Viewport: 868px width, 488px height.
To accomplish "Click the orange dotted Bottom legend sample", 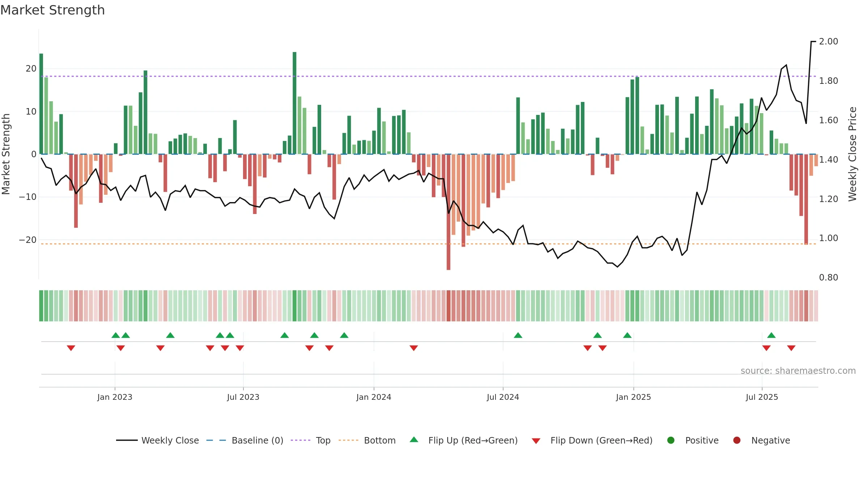I will pyautogui.click(x=348, y=440).
